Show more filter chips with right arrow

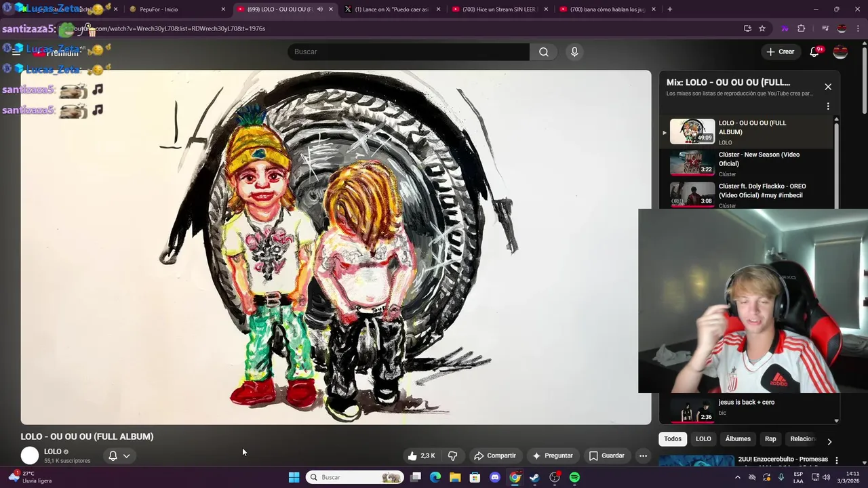829,442
